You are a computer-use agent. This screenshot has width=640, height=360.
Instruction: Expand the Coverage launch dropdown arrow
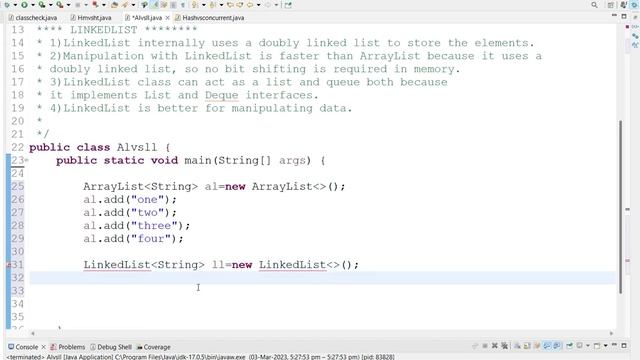click(x=51, y=5)
